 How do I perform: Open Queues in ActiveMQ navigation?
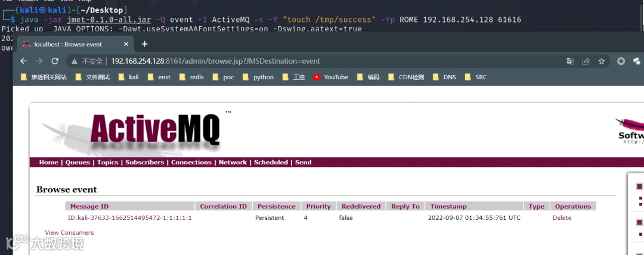[x=78, y=162]
